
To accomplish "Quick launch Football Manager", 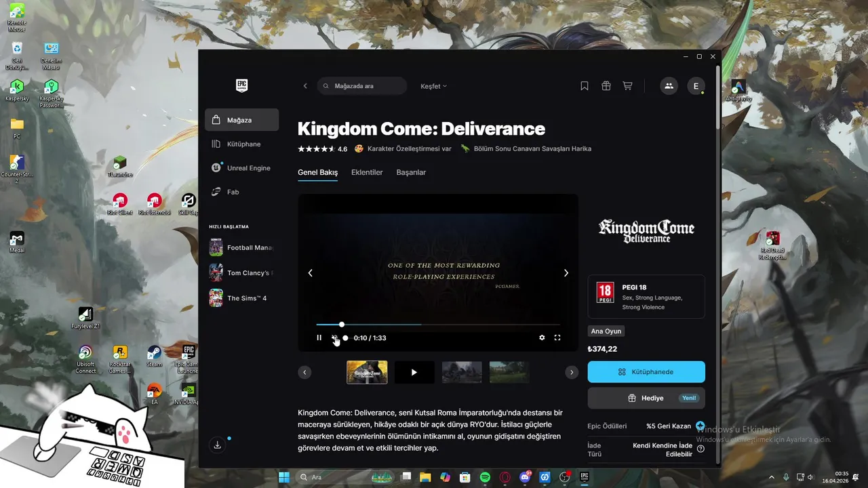I will pyautogui.click(x=241, y=247).
